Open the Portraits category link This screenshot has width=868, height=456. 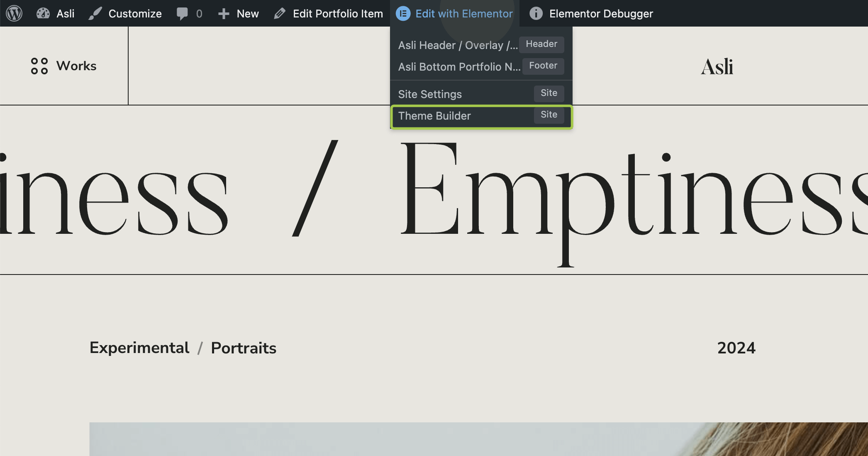(x=244, y=348)
